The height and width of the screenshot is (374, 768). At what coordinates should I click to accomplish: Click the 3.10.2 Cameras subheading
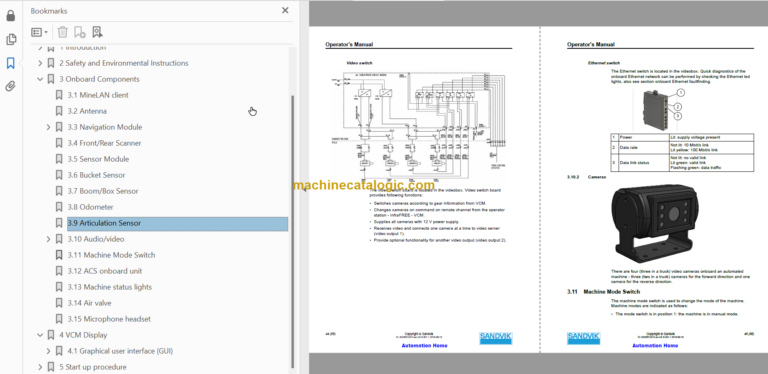587,177
